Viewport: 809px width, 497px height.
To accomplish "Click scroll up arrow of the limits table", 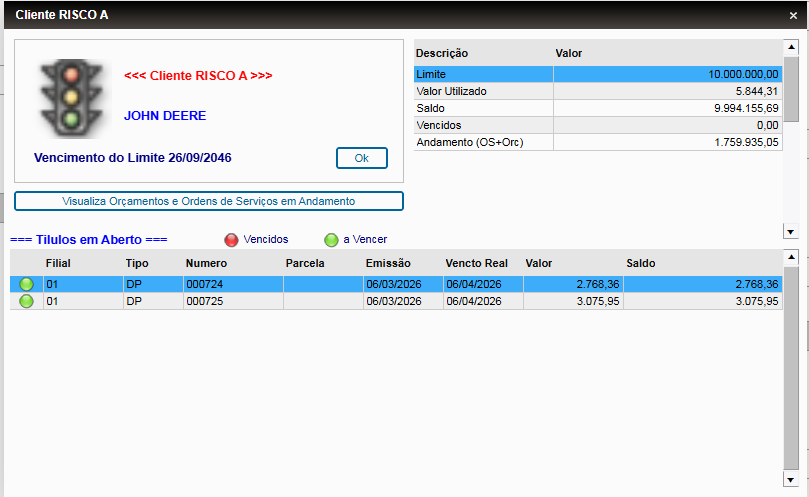I will [x=791, y=47].
